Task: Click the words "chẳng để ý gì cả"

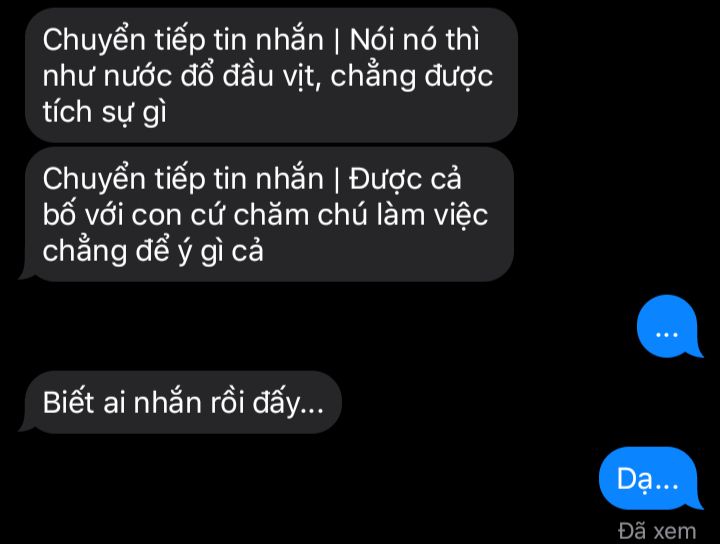Action: click(x=153, y=252)
